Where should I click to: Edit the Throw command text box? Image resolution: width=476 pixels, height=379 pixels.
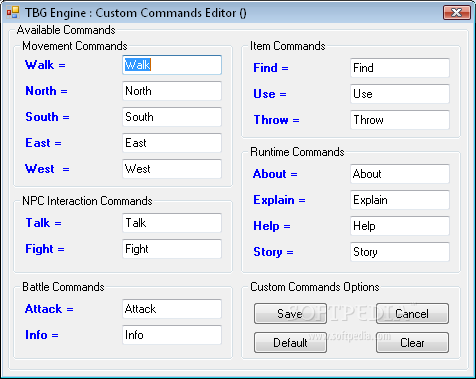coord(400,120)
